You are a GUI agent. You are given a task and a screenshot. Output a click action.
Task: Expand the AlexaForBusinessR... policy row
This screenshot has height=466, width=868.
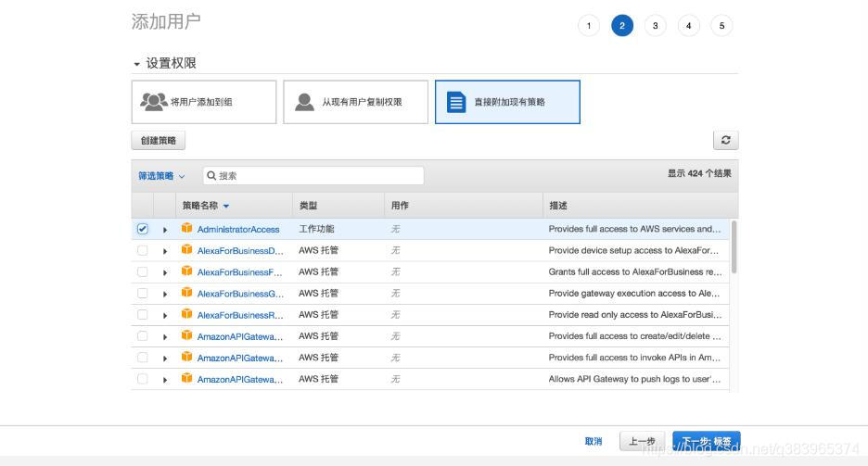165,316
